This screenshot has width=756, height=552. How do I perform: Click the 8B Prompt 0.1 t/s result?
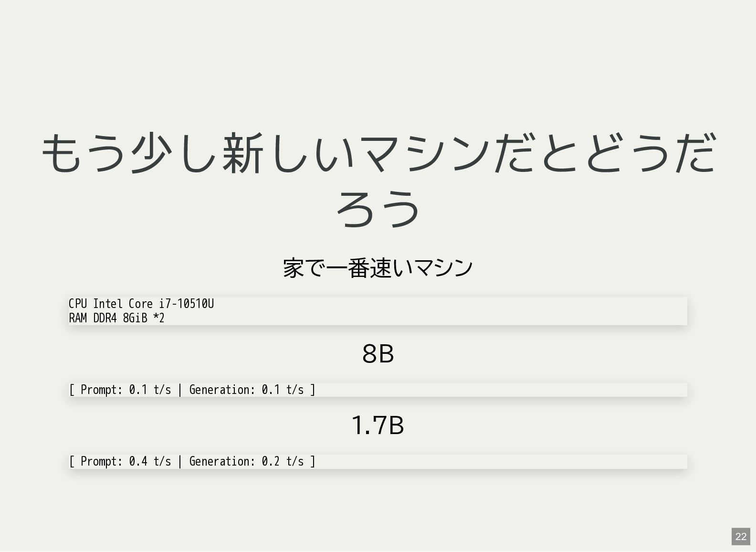click(126, 390)
